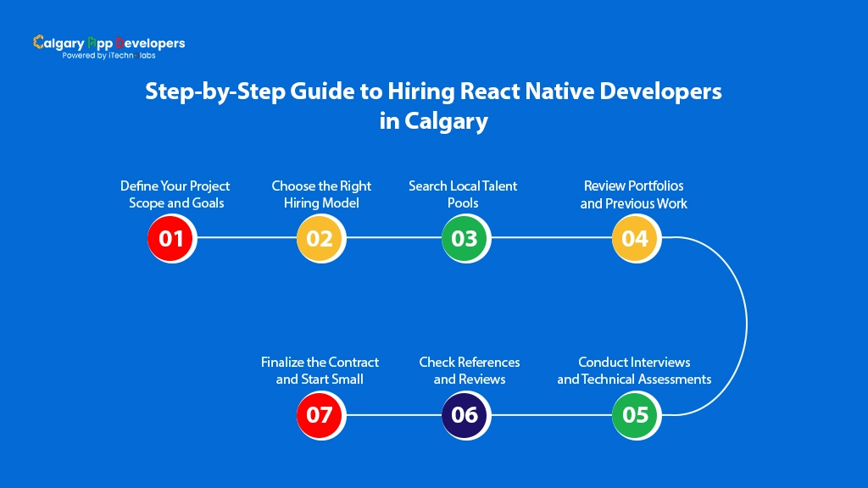
Task: Click the Step-by-Step Guide title text
Action: (434, 105)
